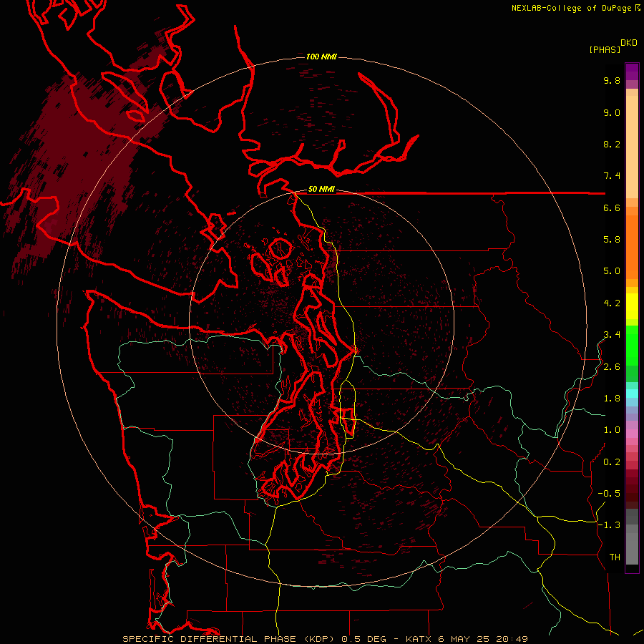Screen dimensions: 644x644
Task: Pick the light peach swatch on the scale
Action: pyautogui.click(x=632, y=146)
